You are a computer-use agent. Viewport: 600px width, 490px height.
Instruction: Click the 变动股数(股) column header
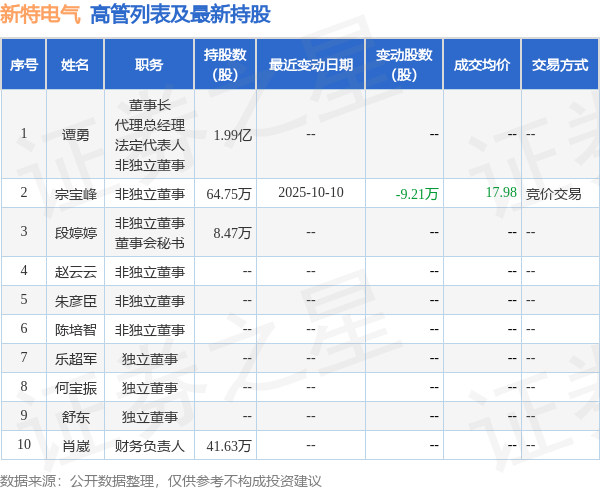tap(404, 64)
